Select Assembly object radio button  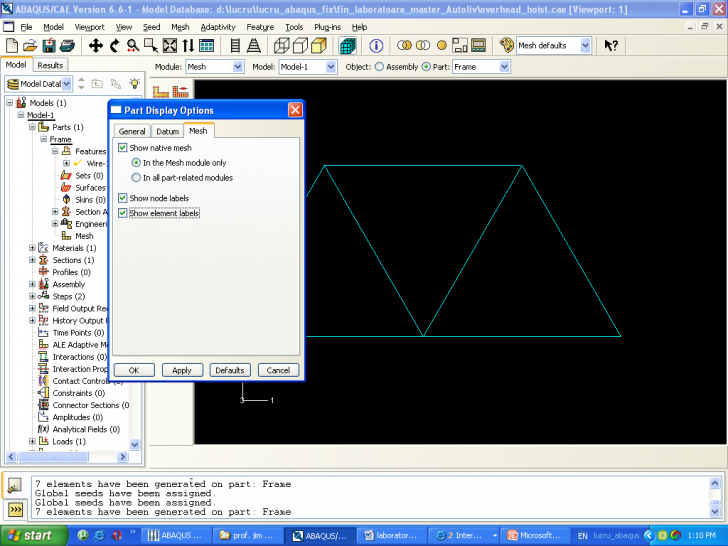click(379, 67)
